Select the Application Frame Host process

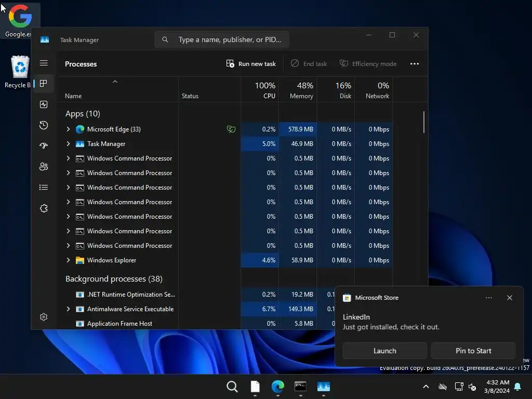pyautogui.click(x=120, y=324)
